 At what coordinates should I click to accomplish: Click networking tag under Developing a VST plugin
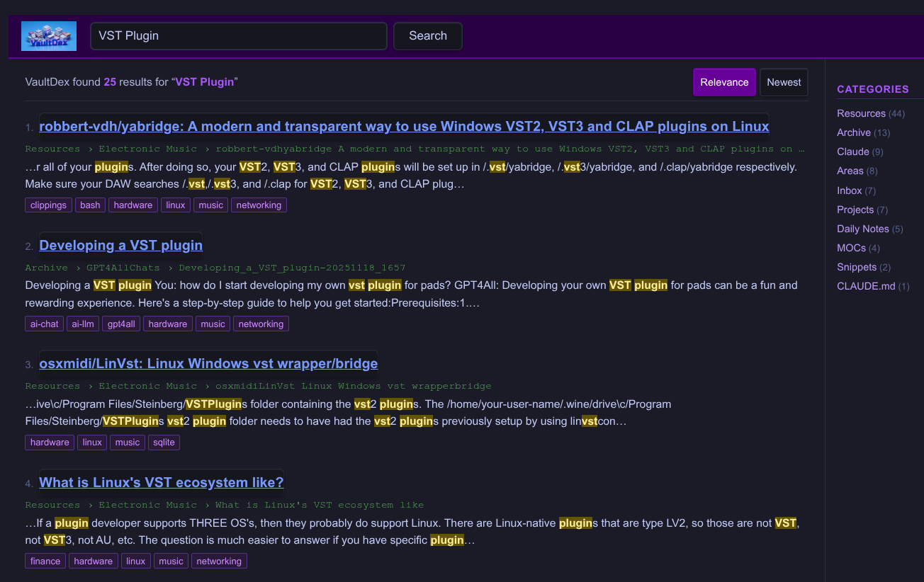261,324
